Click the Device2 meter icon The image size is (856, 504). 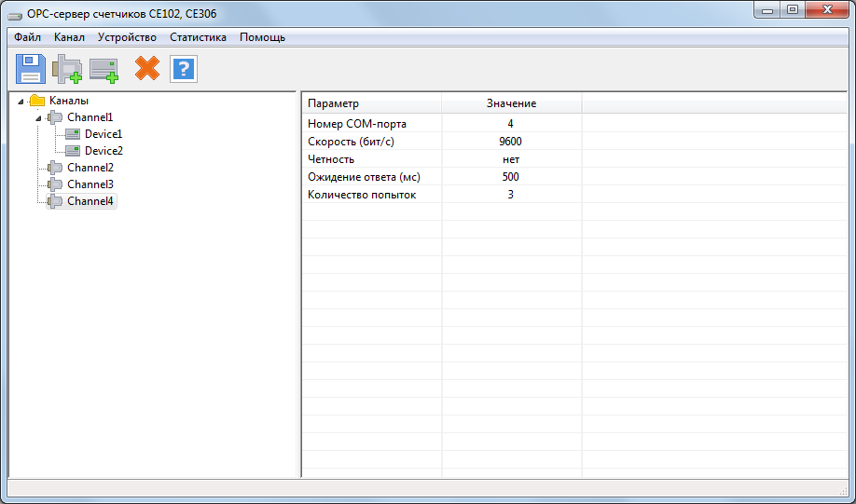coord(73,151)
